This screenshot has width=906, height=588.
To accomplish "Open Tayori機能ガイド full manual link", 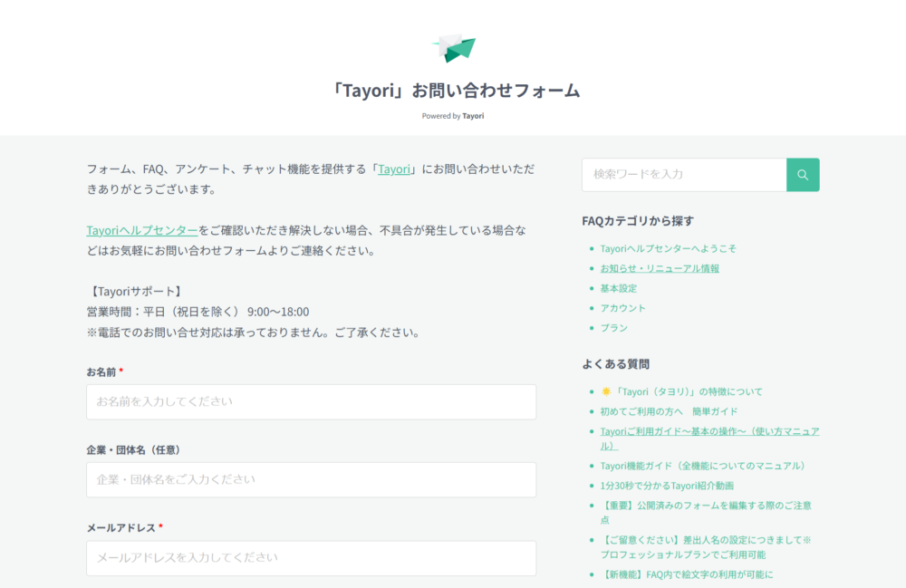I will point(702,466).
